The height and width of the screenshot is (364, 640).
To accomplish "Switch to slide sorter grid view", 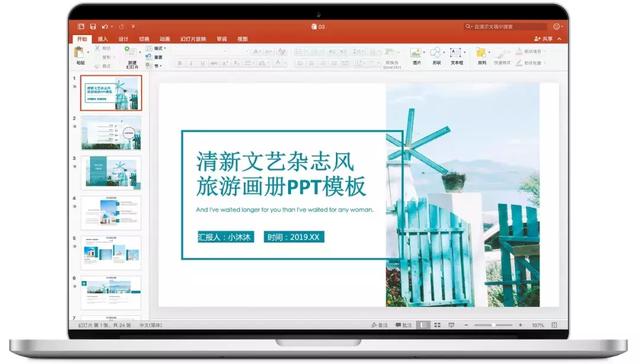I will (437, 325).
